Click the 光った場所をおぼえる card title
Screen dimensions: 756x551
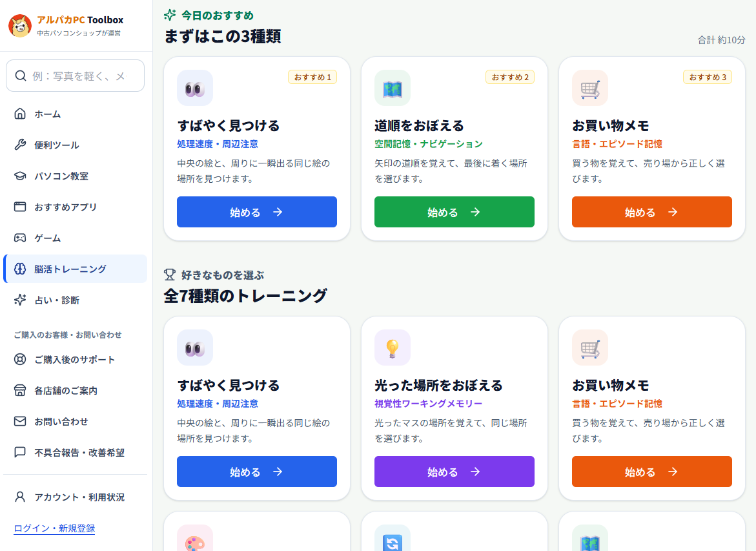439,385
